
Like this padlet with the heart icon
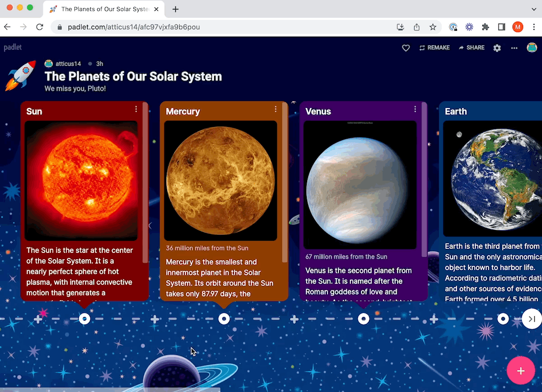(x=406, y=48)
